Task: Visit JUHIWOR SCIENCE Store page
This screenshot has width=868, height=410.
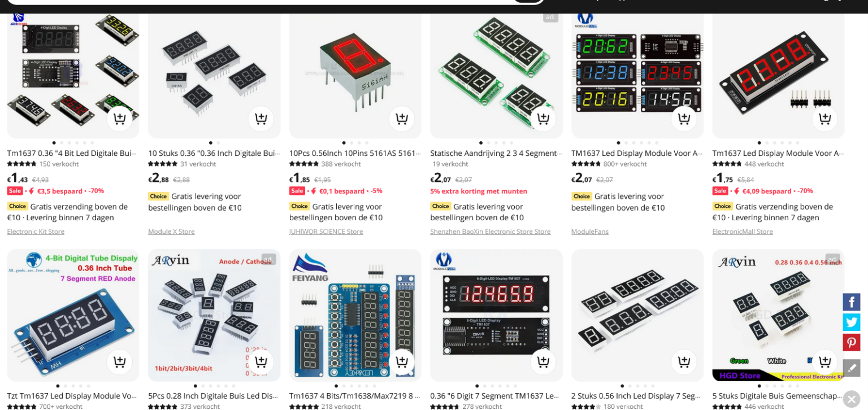Action: pos(326,232)
